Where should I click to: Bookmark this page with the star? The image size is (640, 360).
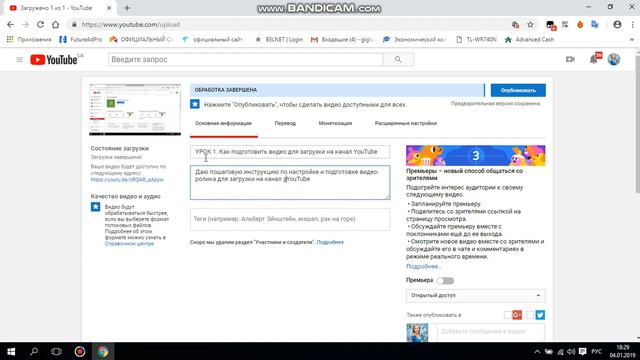pyautogui.click(x=530, y=24)
